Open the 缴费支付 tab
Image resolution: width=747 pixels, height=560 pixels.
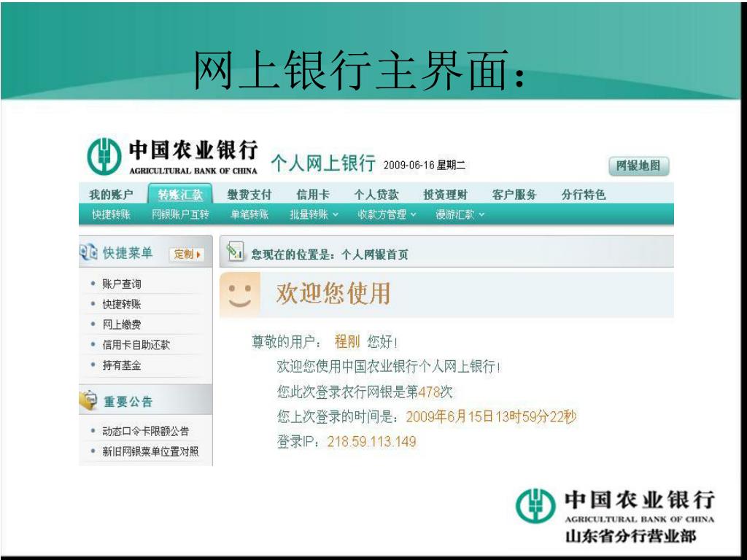249,194
